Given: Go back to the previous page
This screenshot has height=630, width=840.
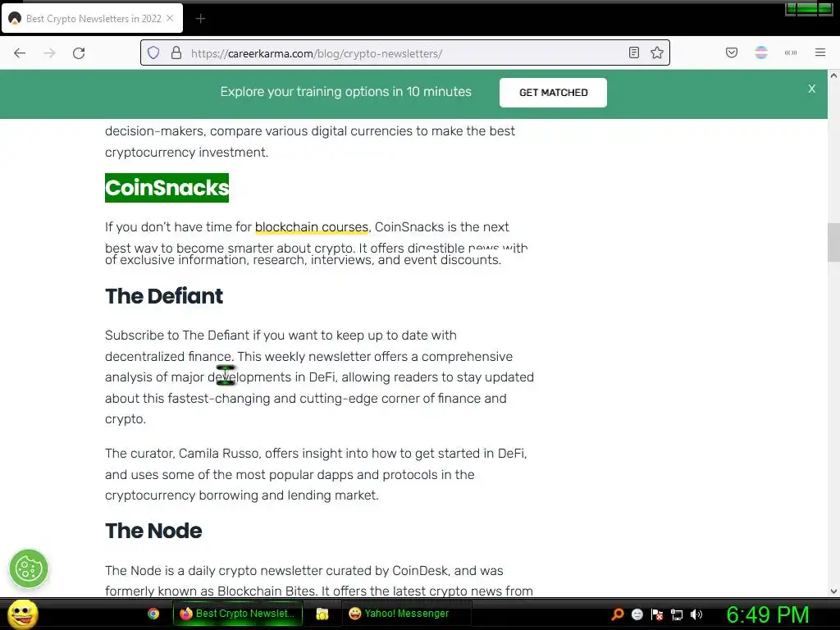Looking at the screenshot, I should 20,53.
